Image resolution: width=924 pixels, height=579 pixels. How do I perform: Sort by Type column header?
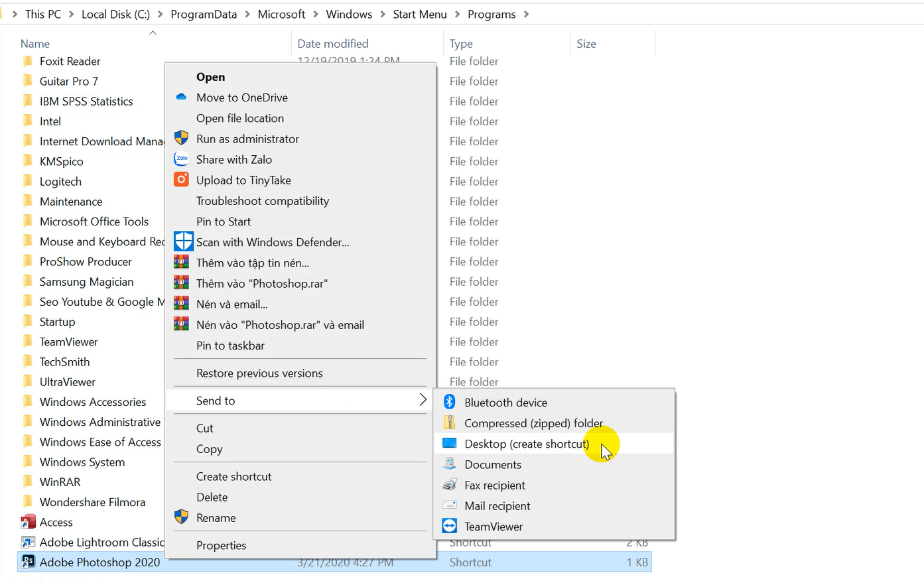pyautogui.click(x=461, y=44)
